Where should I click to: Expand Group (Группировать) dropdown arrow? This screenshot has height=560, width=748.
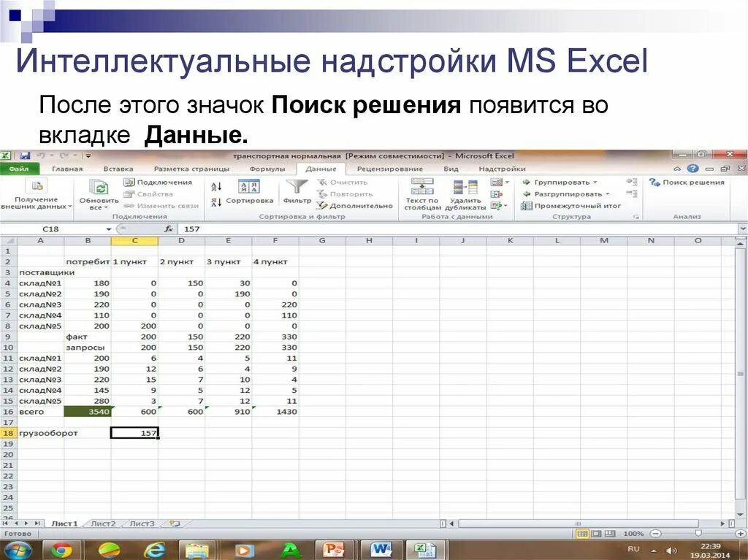(x=595, y=183)
